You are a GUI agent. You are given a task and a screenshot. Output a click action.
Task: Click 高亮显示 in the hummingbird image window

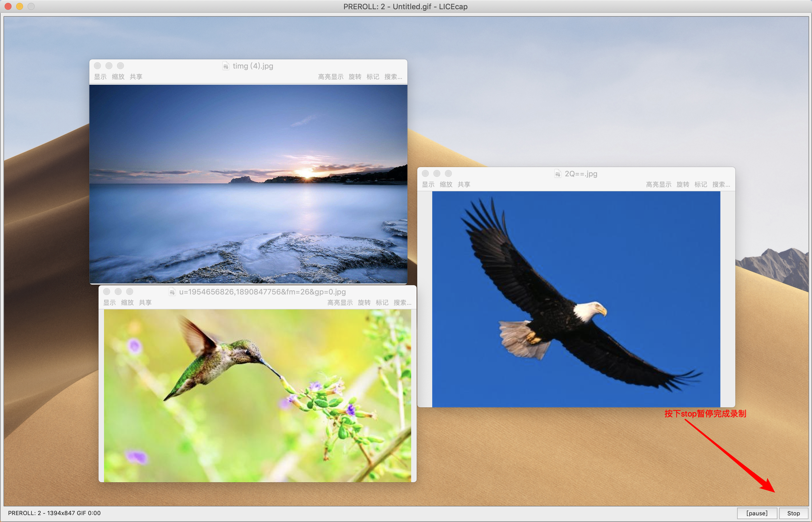[x=340, y=302]
